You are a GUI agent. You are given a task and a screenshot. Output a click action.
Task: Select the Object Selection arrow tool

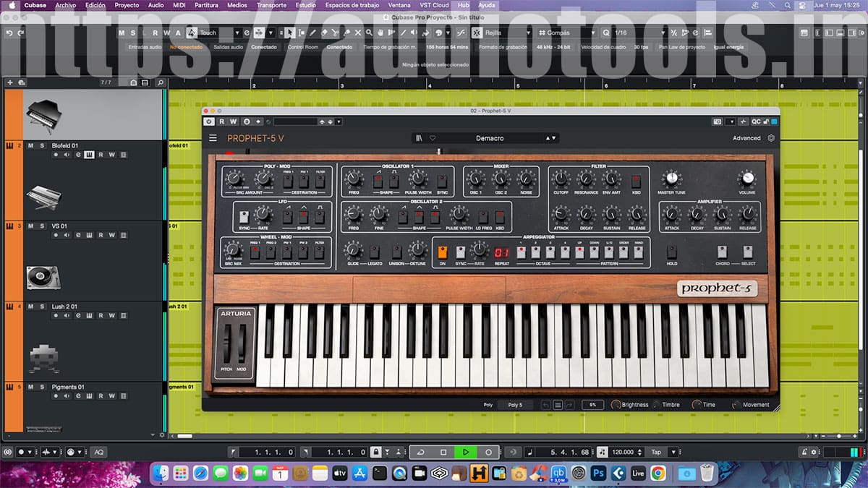(289, 33)
